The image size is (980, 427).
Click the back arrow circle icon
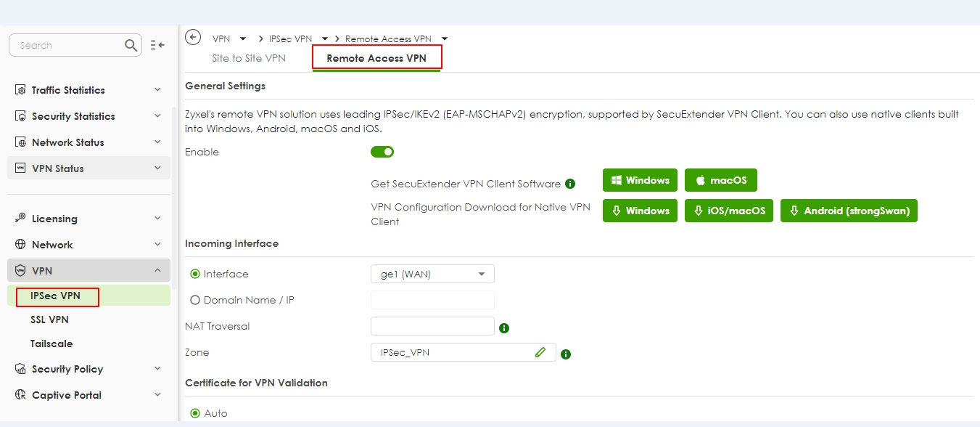pyautogui.click(x=193, y=38)
